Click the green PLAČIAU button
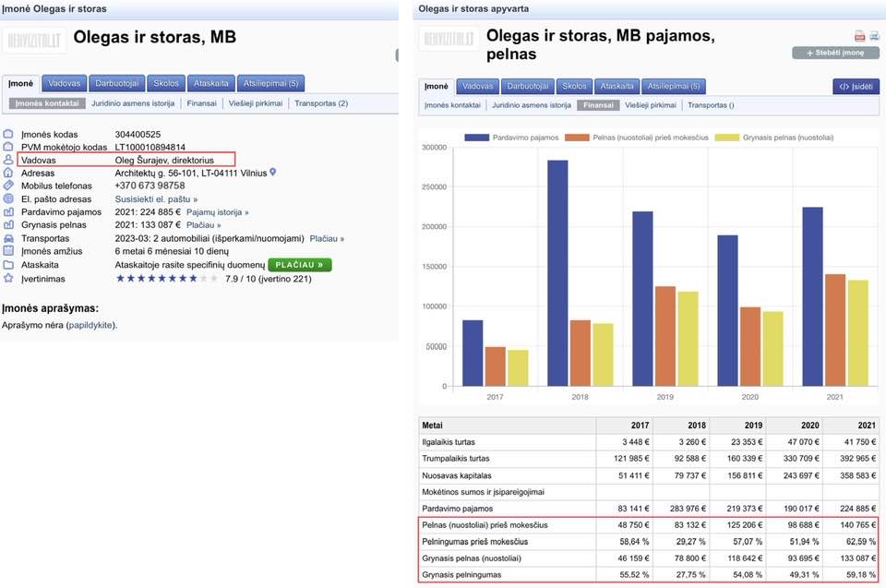 tap(299, 265)
